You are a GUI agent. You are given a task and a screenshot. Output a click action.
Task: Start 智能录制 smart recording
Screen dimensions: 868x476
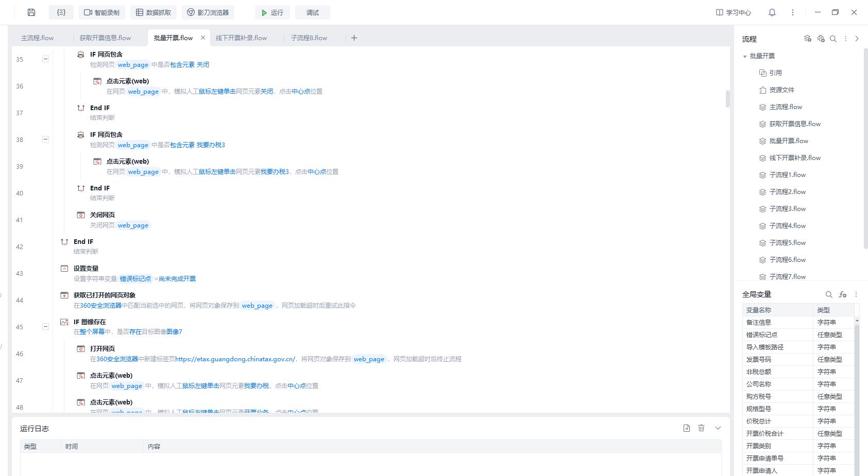(101, 12)
